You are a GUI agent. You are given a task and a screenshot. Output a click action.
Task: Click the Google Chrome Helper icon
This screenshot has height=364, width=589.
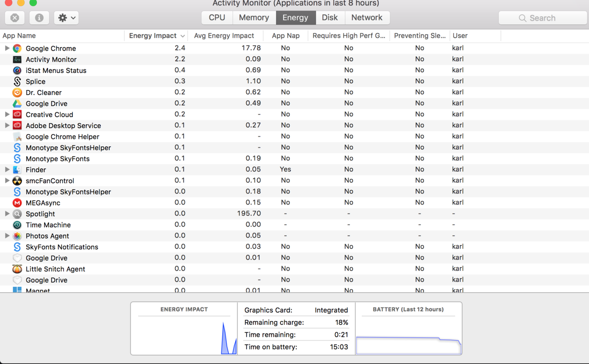[17, 136]
